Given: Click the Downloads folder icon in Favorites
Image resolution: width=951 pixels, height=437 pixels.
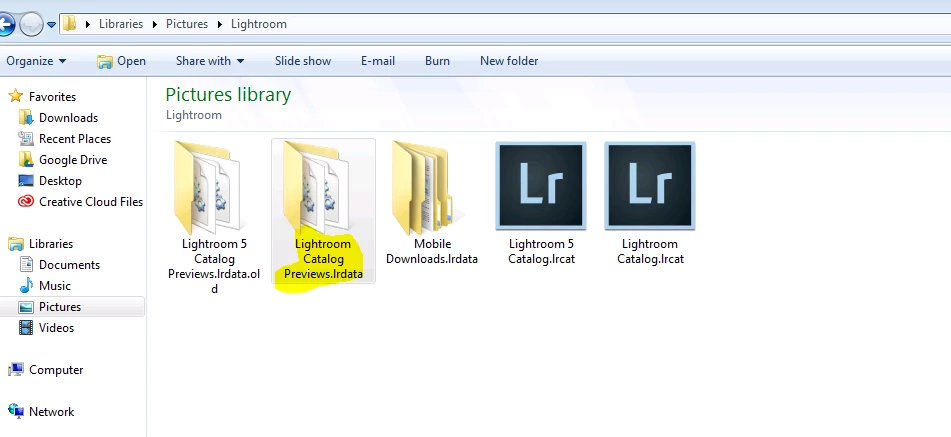Looking at the screenshot, I should coord(25,118).
